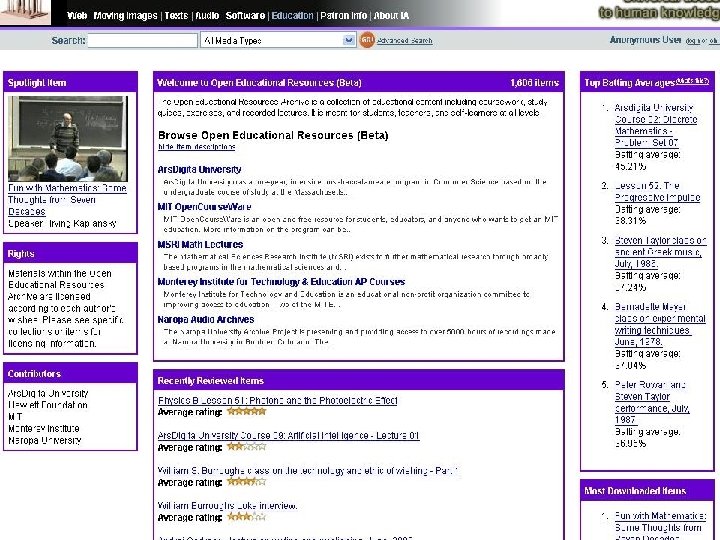
Task: Open the MSRI Math Lectures collection
Action: point(200,245)
